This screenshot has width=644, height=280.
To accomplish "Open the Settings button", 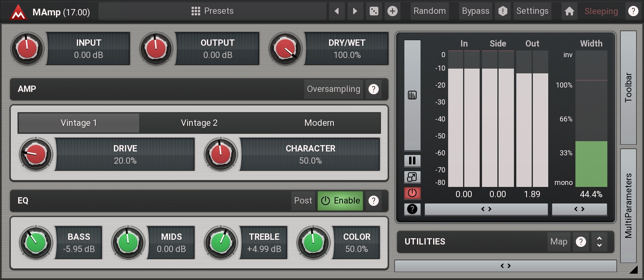I will [532, 11].
